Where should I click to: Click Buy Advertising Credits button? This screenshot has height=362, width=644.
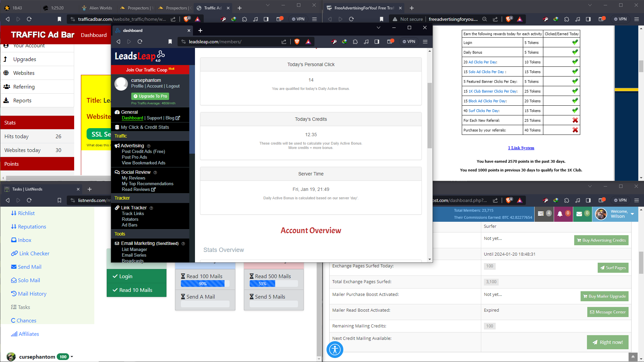pos(601,240)
